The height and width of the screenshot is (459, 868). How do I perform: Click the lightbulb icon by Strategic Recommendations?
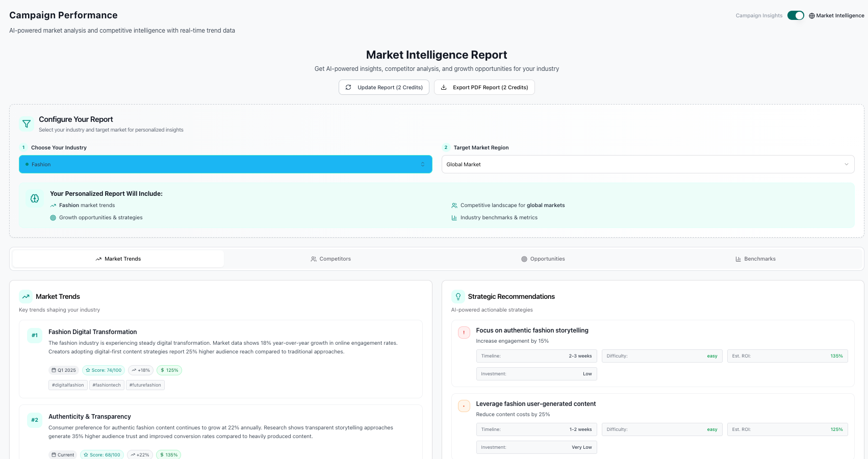click(x=458, y=296)
